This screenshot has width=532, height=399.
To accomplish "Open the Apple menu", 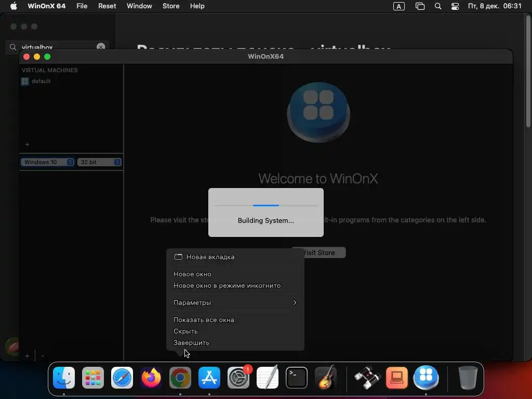I will (14, 6).
